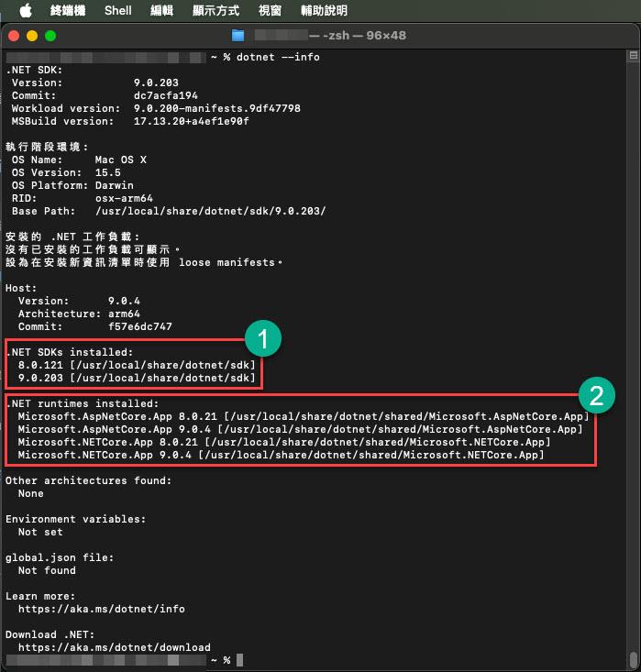Open the Apple menu

pyautogui.click(x=25, y=11)
